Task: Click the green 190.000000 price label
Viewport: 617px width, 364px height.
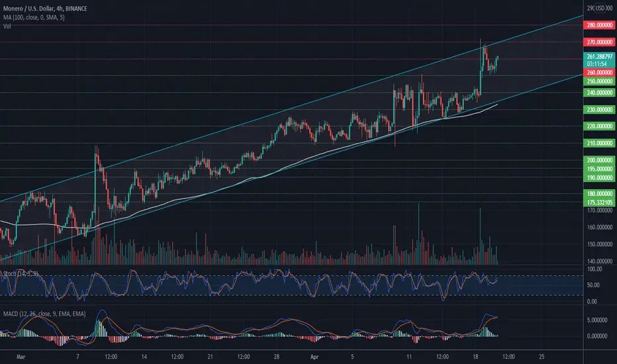Action: pos(599,177)
